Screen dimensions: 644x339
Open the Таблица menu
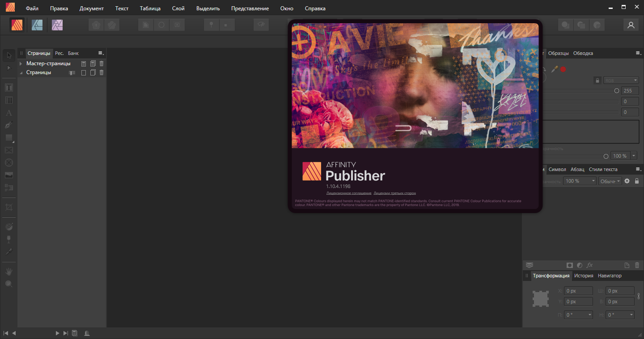pos(150,8)
